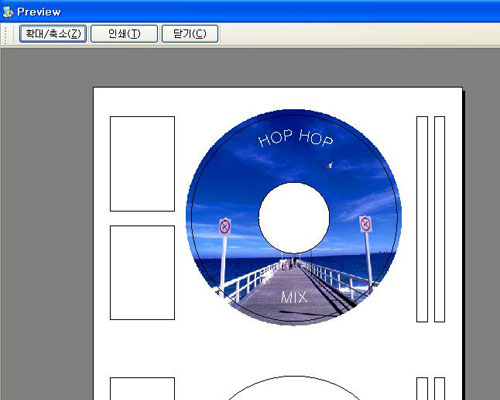500x400 pixels.
Task: Click the toolbar grip handle beside 확대/축소
Action: coord(5,35)
